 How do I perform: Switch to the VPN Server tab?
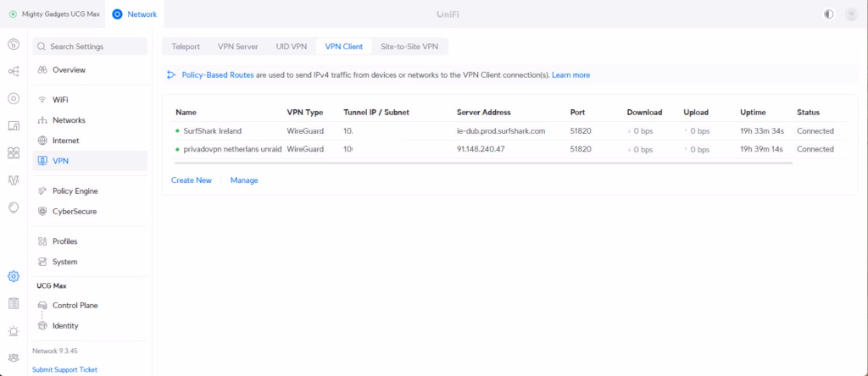[237, 47]
